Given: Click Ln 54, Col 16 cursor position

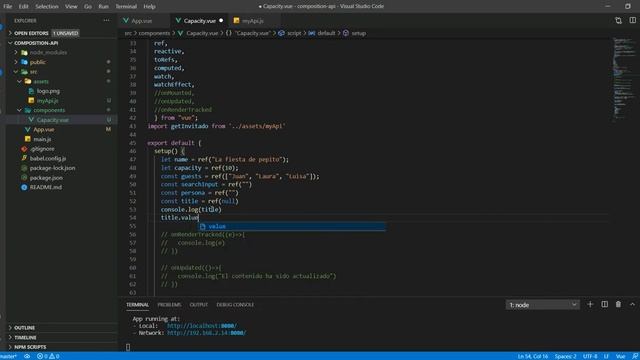Looking at the screenshot, I should point(533,356).
